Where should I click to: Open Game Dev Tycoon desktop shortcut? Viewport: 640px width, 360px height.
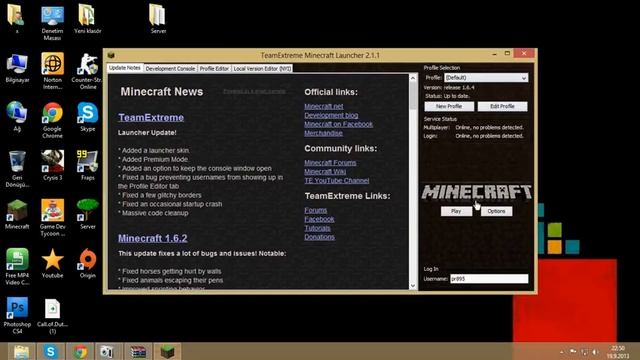pyautogui.click(x=52, y=218)
